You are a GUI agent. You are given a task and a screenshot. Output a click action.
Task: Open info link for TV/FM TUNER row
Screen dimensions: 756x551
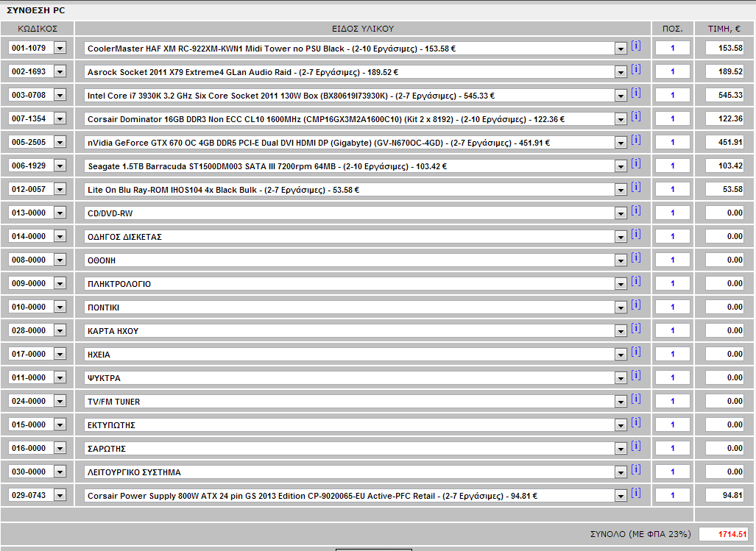click(x=636, y=399)
